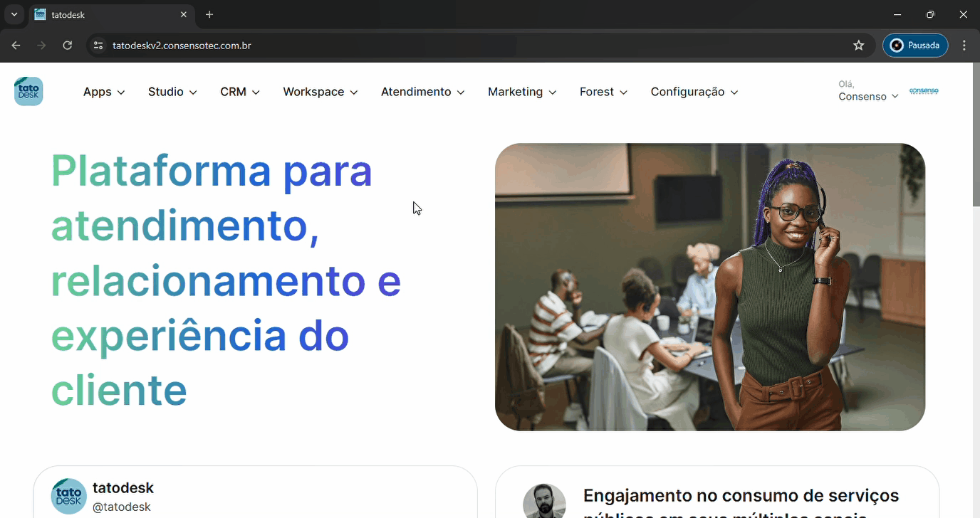Click the tatodesk logo in the navbar
Screen dimensions: 980x518
point(28,92)
